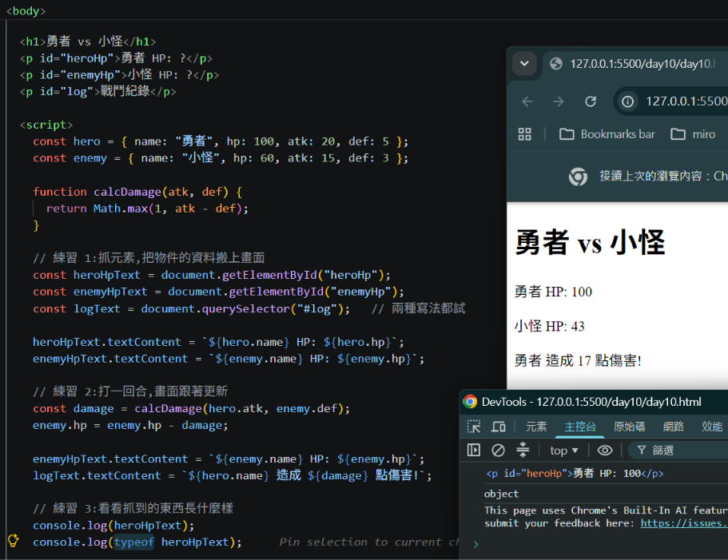Click the querySelector call in editor
The image size is (728, 560).
point(245,308)
